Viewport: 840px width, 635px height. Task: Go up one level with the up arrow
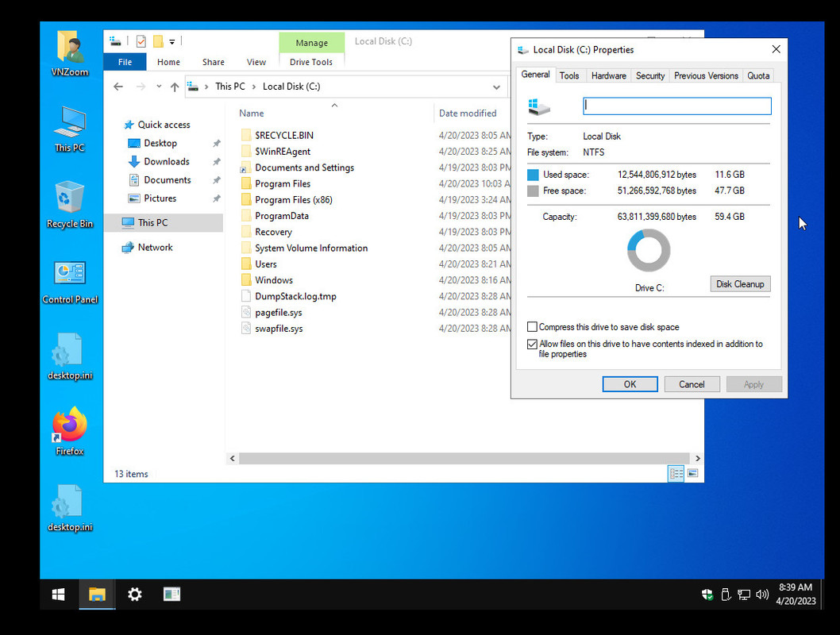tap(175, 87)
